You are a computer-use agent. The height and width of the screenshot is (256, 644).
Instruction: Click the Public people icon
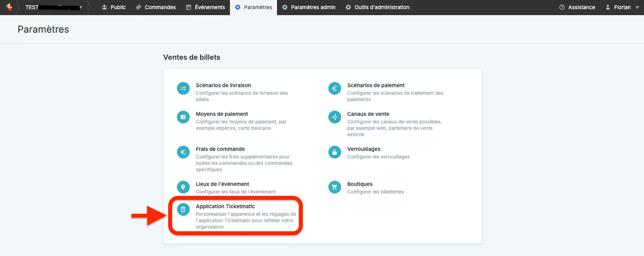click(104, 7)
